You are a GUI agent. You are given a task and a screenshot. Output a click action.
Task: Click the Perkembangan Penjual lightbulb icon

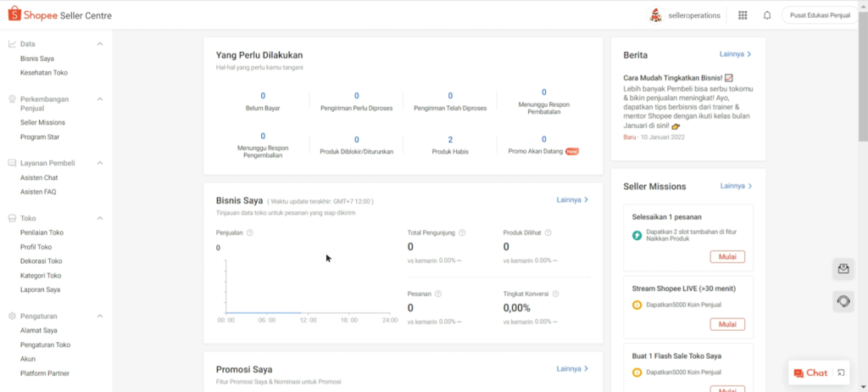(12, 99)
